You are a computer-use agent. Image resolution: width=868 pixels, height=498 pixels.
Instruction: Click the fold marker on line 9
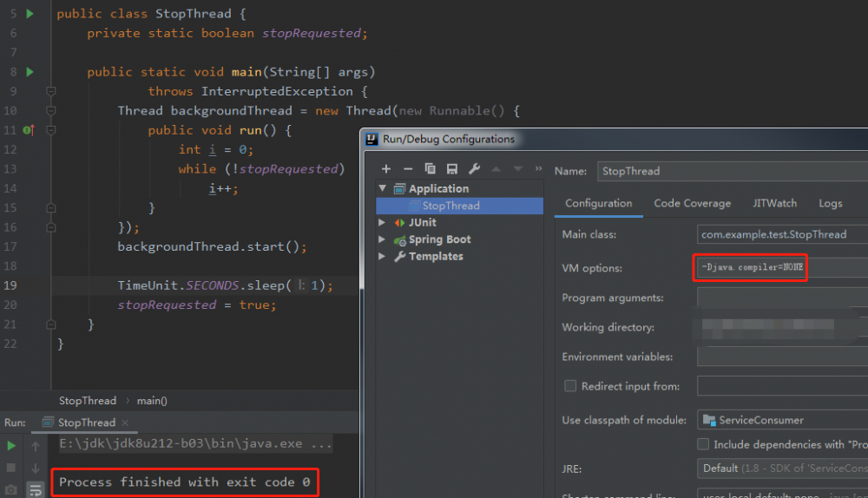click(x=51, y=91)
